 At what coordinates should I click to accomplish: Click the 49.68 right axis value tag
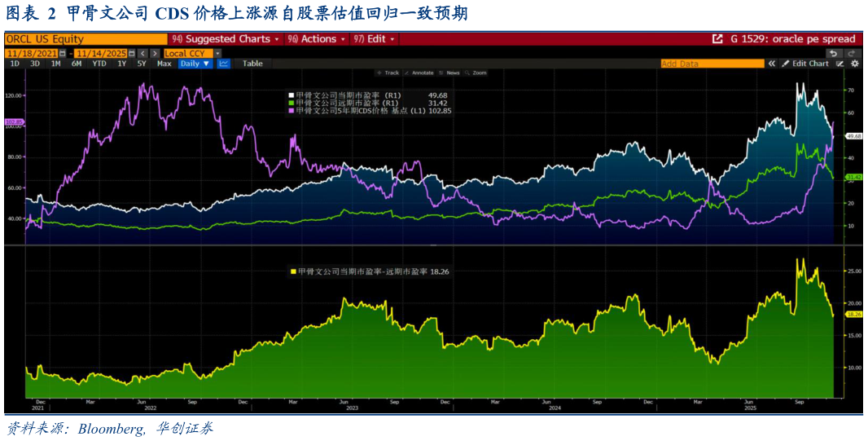click(x=853, y=136)
